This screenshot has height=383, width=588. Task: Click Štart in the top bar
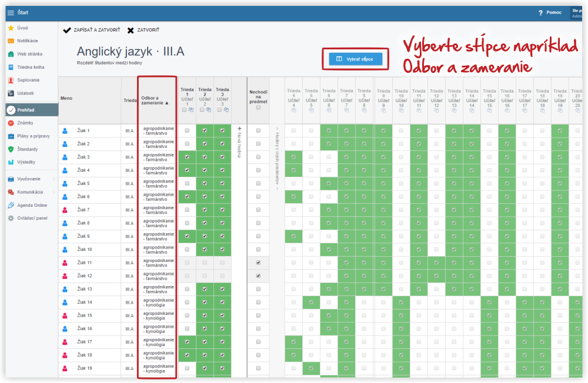point(23,13)
